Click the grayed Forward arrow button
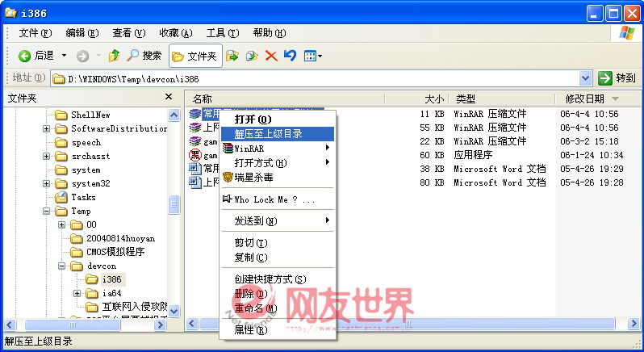Viewport: 644px width, 352px height. click(x=83, y=56)
